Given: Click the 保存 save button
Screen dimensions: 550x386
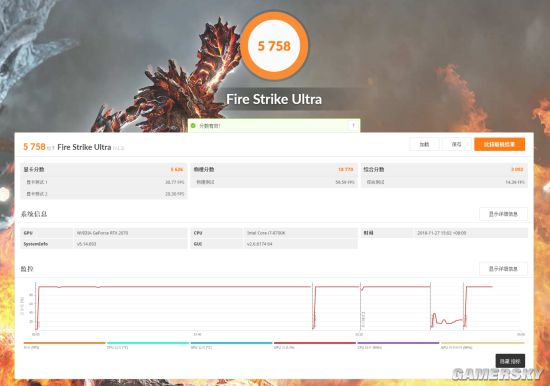Looking at the screenshot, I should coord(456,144).
